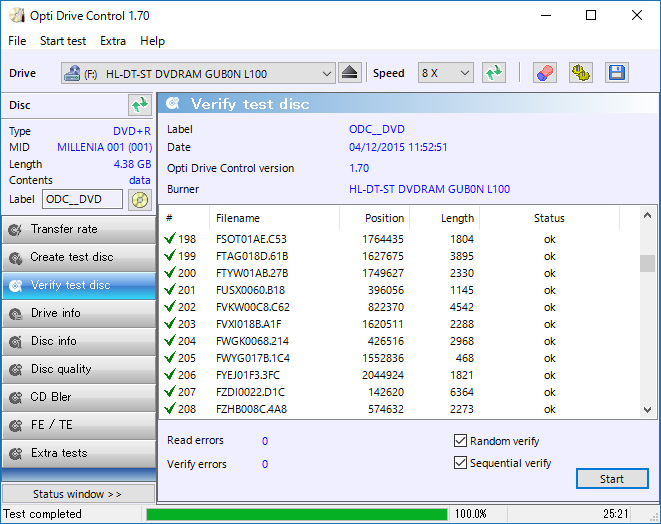This screenshot has width=661, height=524.
Task: Open the FE / TE section
Action: click(79, 425)
